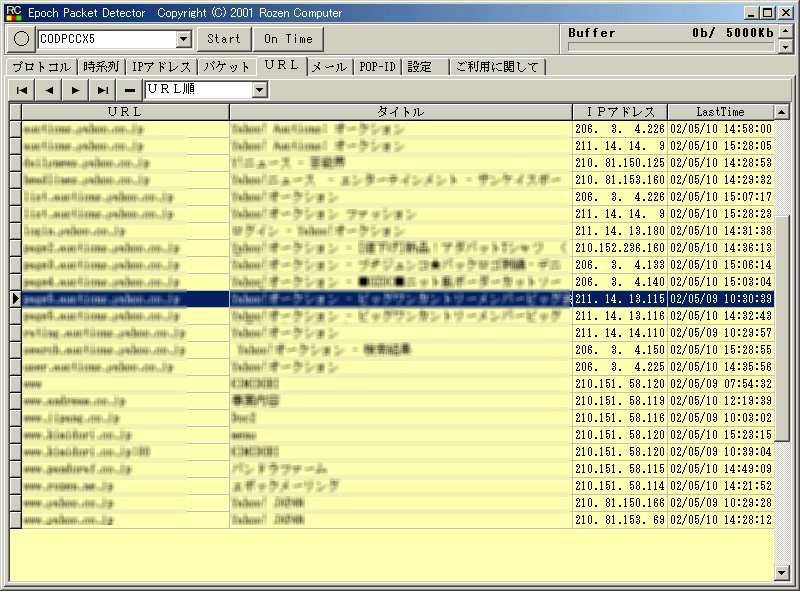This screenshot has width=800, height=600.
Task: Click IP cell 206. 3. 4.150
Action: click(620, 350)
